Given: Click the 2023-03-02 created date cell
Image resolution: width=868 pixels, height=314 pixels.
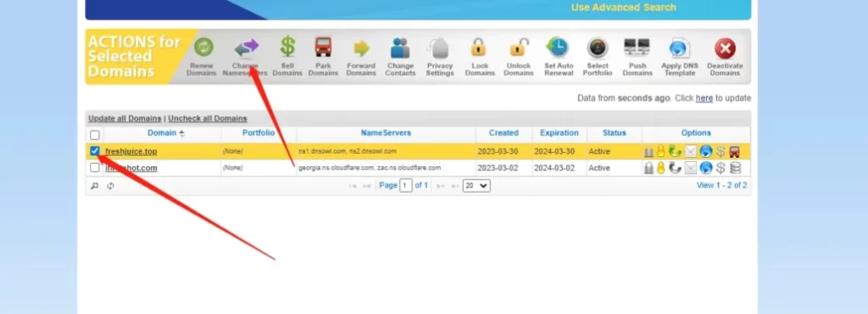Looking at the screenshot, I should point(504,168).
